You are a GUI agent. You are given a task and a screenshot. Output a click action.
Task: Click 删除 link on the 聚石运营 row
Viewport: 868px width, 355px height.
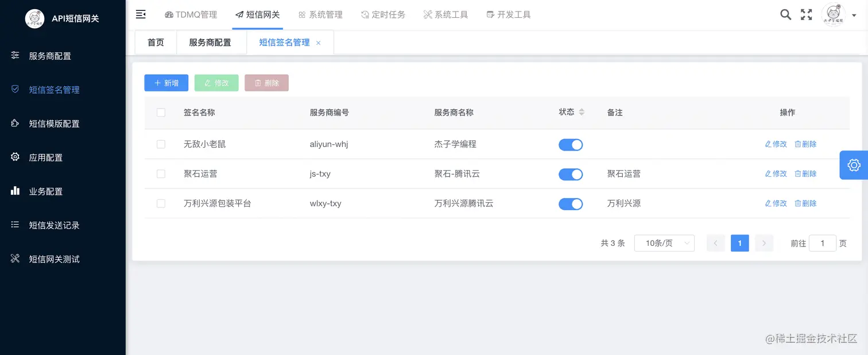(x=805, y=173)
